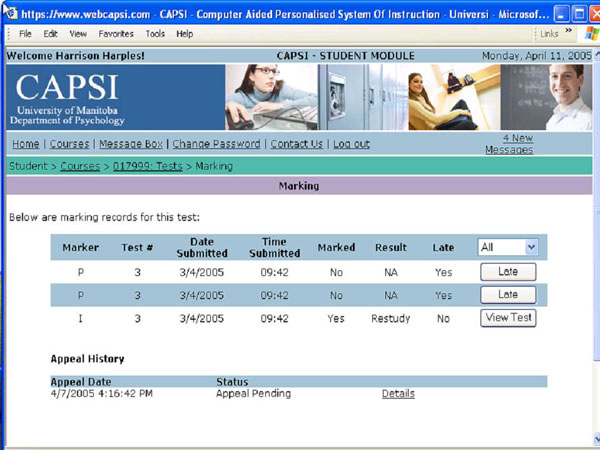Click the Date Submitted column header

pyautogui.click(x=202, y=247)
